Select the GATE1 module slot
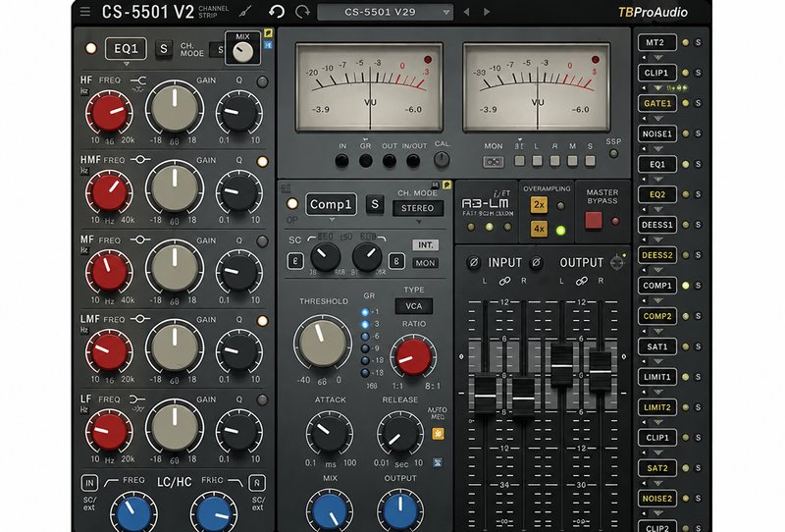Image resolution: width=785 pixels, height=532 pixels. [x=656, y=103]
